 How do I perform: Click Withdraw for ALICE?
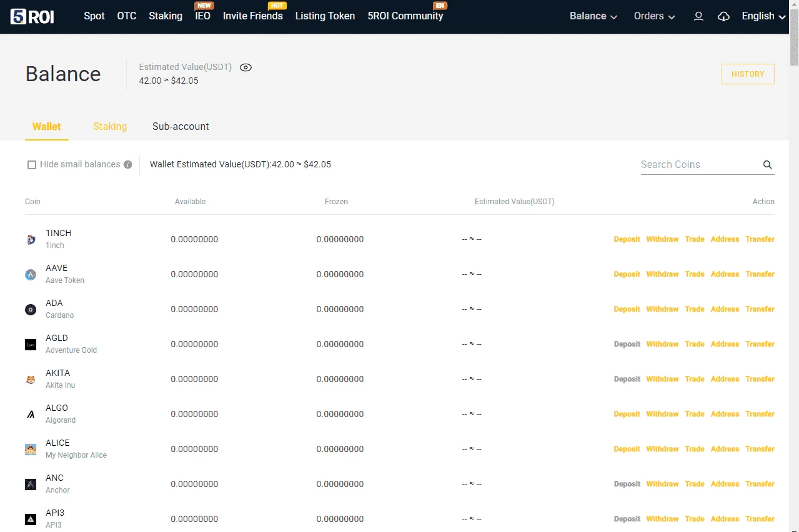coord(662,449)
